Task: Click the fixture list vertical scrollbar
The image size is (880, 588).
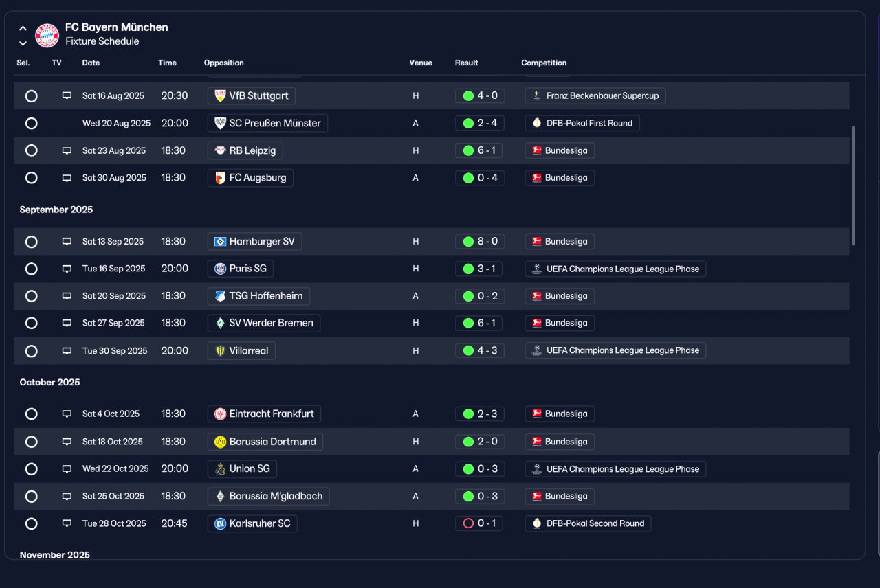Action: click(854, 185)
